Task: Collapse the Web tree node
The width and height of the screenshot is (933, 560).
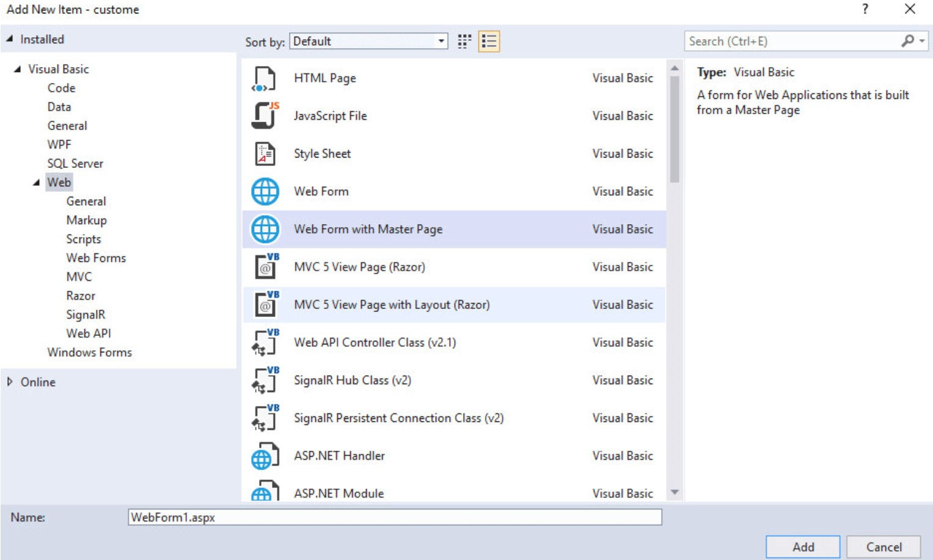Action: pos(37,183)
